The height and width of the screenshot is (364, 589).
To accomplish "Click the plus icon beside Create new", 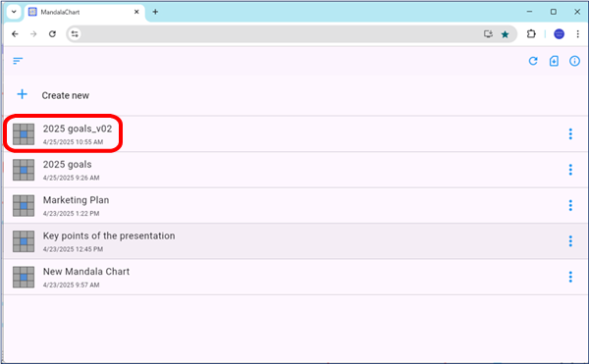I will (x=23, y=94).
